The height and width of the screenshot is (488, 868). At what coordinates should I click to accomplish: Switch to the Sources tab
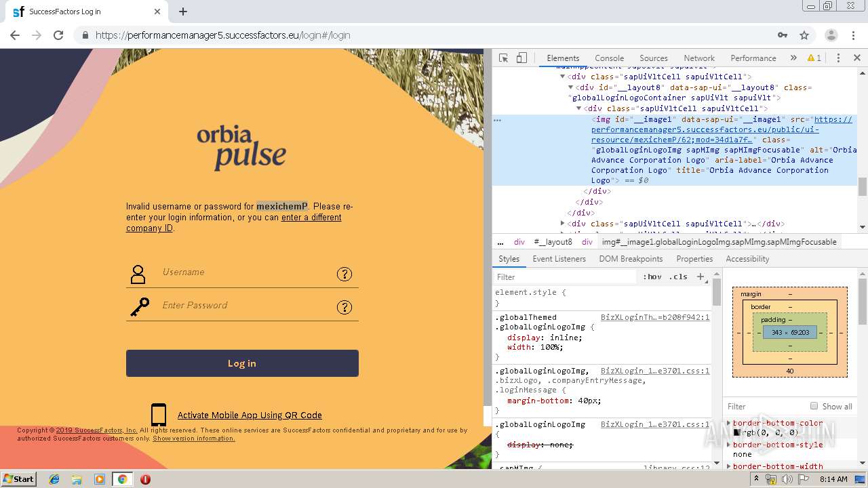click(654, 58)
